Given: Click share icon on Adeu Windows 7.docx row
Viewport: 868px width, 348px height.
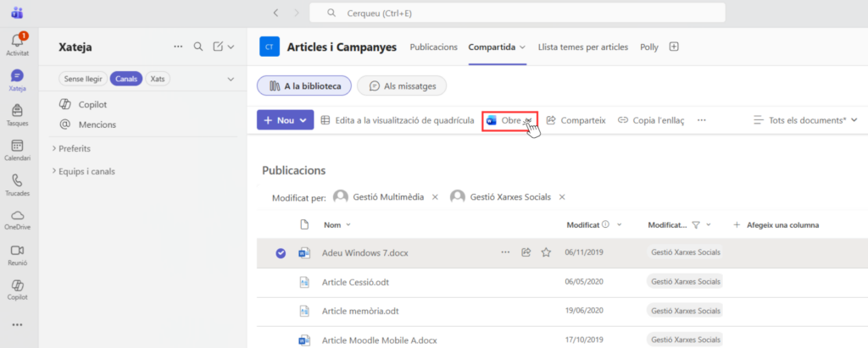Looking at the screenshot, I should pyautogui.click(x=526, y=252).
